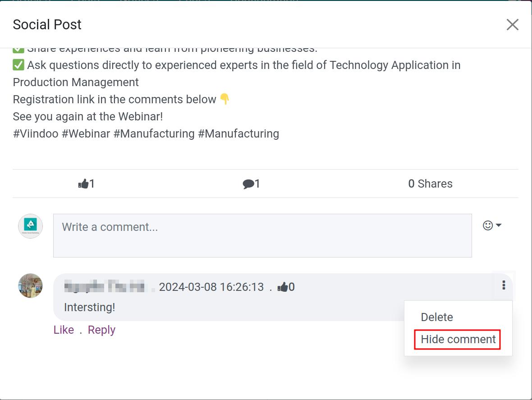Click the post's thumbs-up likes counter
Screen dimensions: 532x400
click(x=86, y=184)
